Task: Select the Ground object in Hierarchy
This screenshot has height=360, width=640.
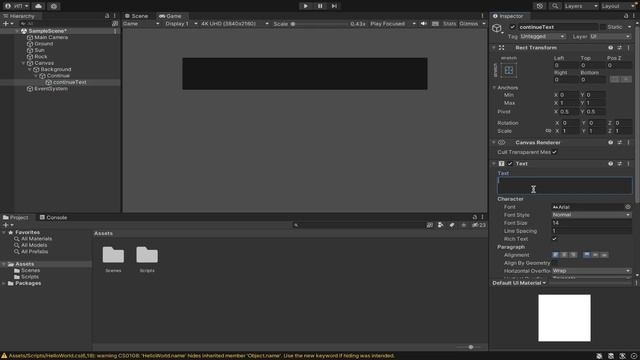Action: [43, 44]
